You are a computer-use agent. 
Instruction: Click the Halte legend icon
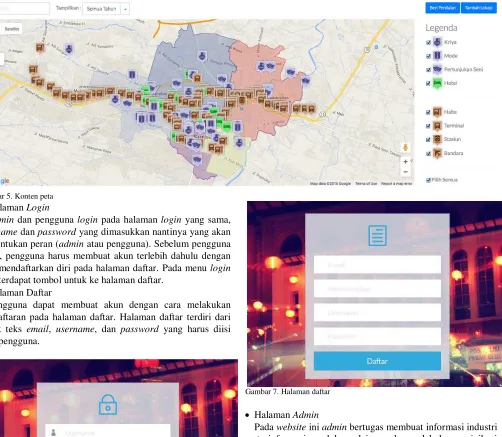click(437, 112)
